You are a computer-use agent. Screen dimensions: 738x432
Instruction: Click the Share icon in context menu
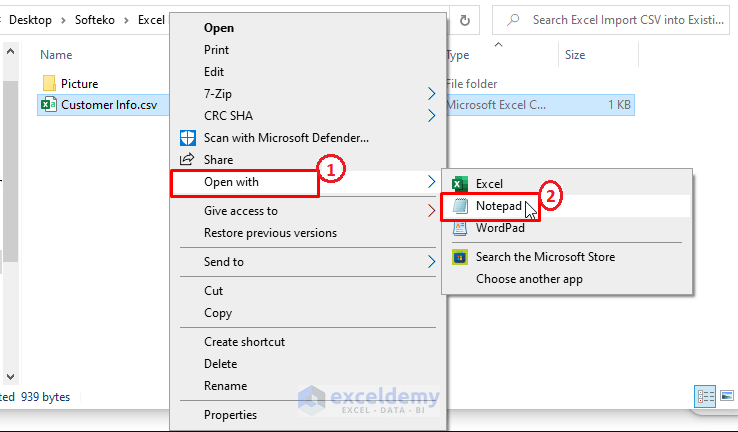tap(186, 159)
